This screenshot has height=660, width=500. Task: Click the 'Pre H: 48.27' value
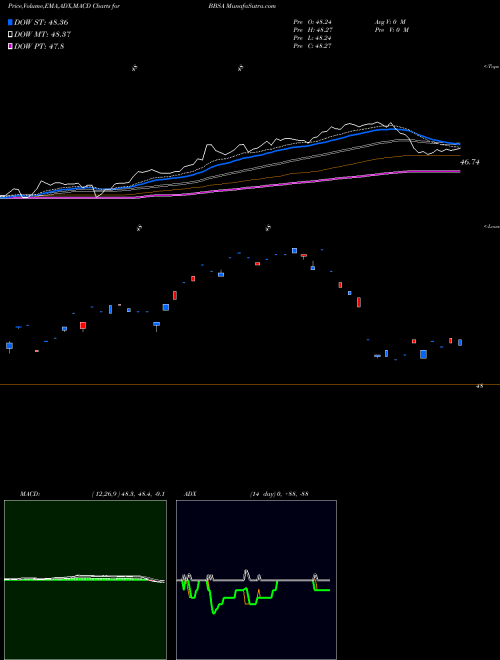click(x=313, y=30)
